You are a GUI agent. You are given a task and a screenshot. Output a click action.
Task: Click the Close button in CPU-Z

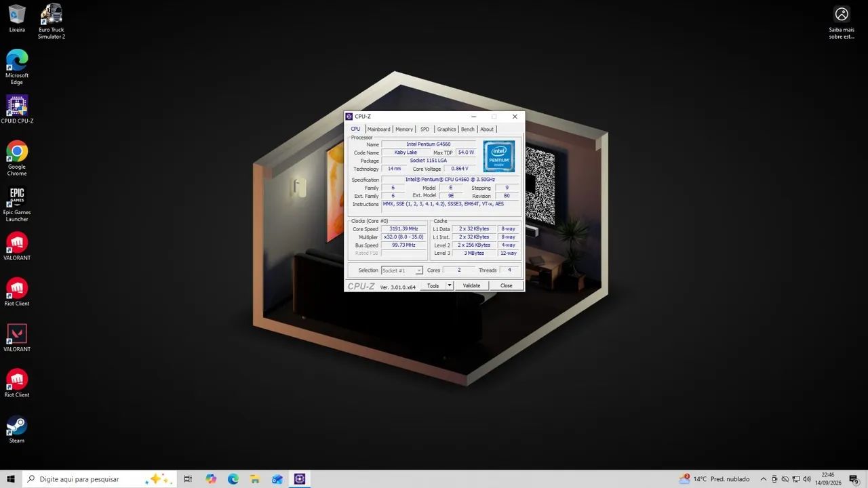coord(507,285)
